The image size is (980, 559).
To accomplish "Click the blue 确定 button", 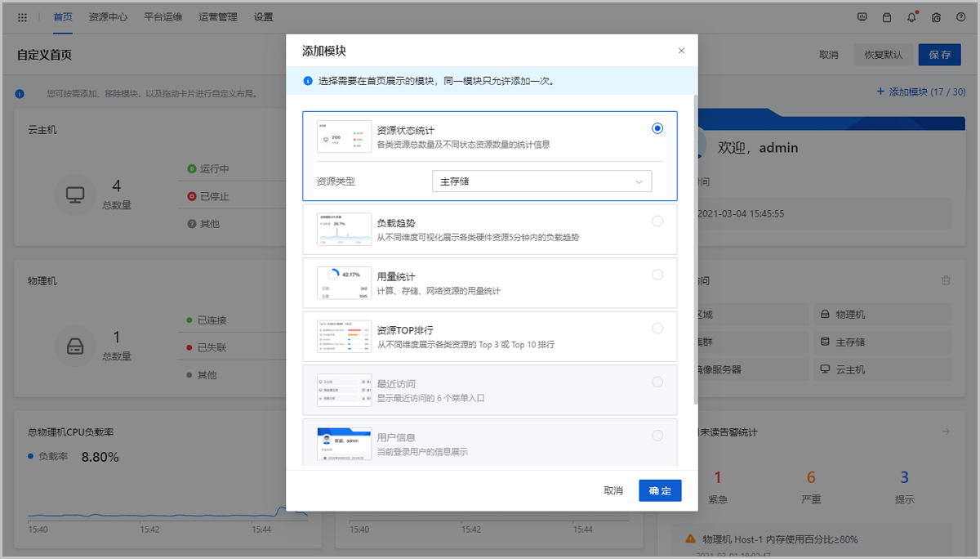I will click(x=660, y=490).
